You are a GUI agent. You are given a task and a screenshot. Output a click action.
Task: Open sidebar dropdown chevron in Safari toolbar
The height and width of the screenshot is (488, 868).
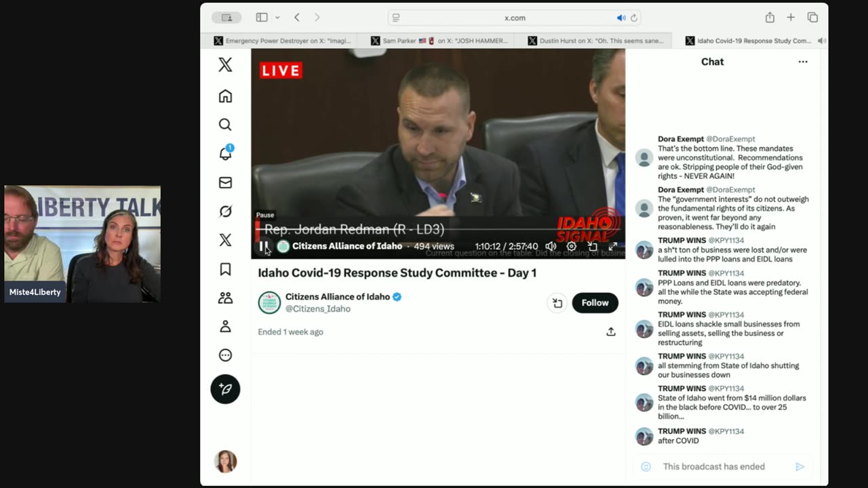[x=277, y=18]
